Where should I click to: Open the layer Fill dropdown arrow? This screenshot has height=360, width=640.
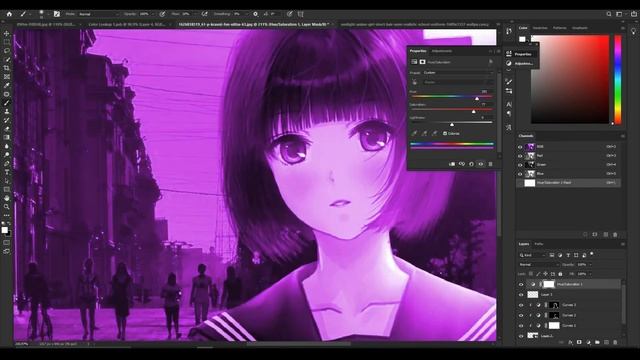coord(590,274)
